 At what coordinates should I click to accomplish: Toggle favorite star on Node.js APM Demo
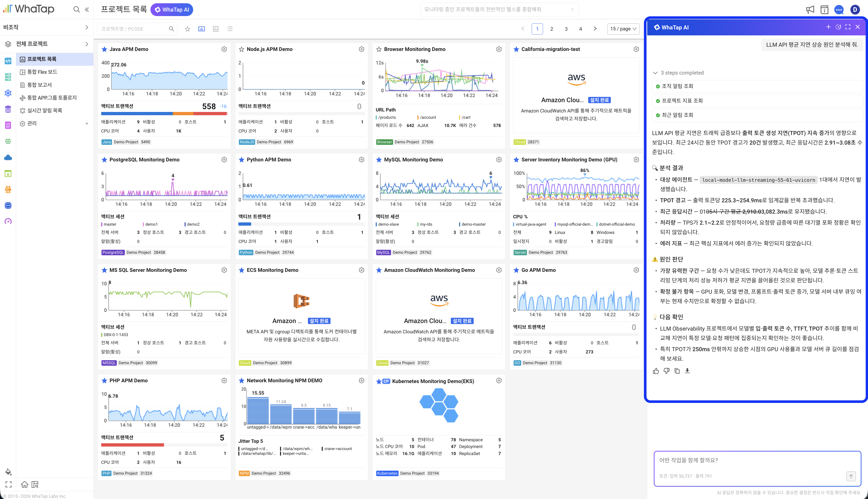click(241, 49)
